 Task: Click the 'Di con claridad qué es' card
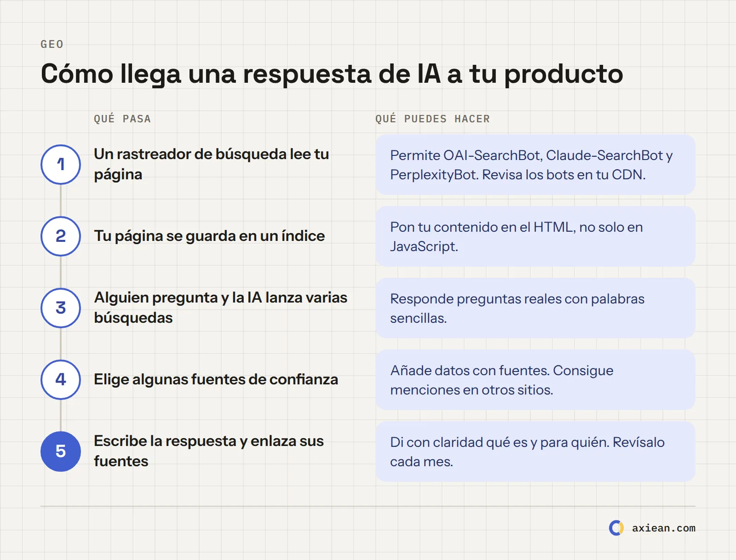[x=535, y=451]
